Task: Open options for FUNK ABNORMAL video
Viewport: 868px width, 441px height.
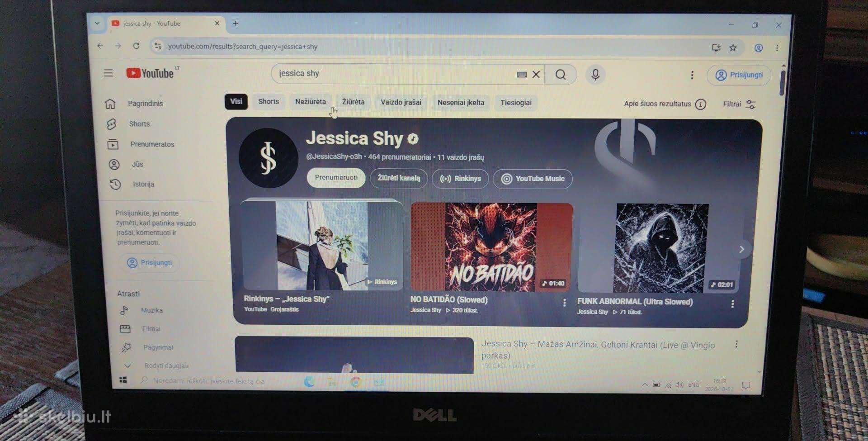Action: [732, 304]
